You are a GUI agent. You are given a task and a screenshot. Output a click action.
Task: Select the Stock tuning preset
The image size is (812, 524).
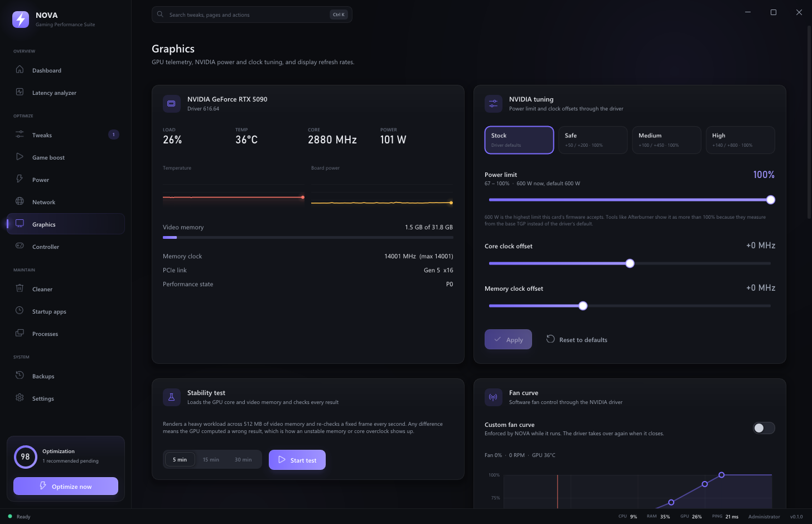click(519, 140)
